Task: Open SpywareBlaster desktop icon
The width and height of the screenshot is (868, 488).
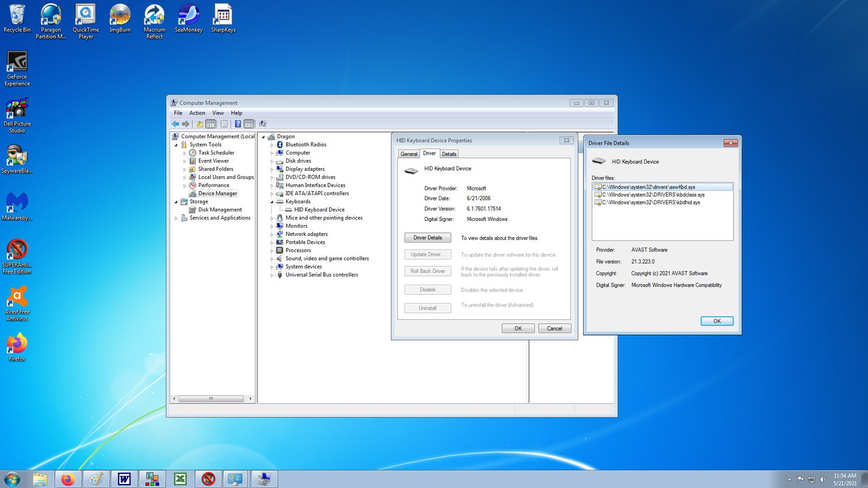Action: coord(17,159)
